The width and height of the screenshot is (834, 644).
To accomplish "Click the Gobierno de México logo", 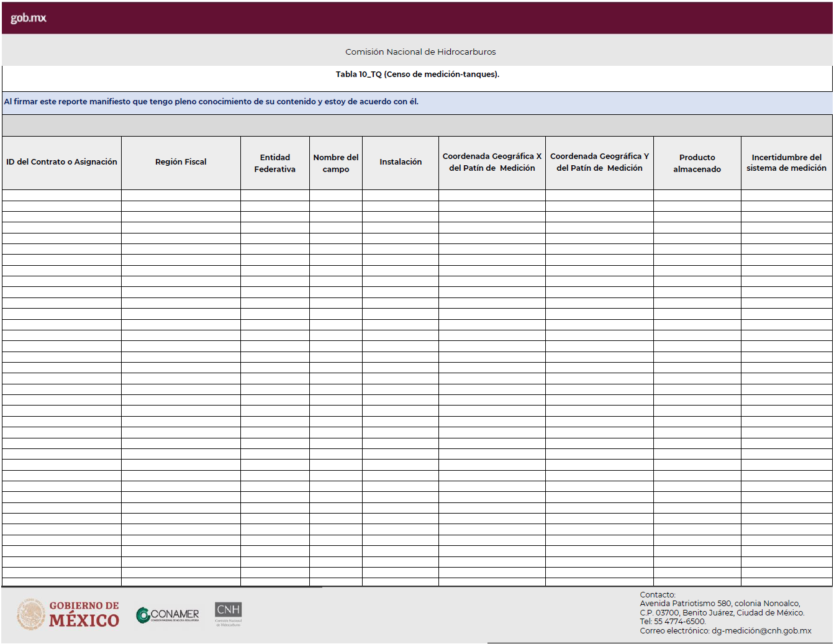I will (x=68, y=614).
